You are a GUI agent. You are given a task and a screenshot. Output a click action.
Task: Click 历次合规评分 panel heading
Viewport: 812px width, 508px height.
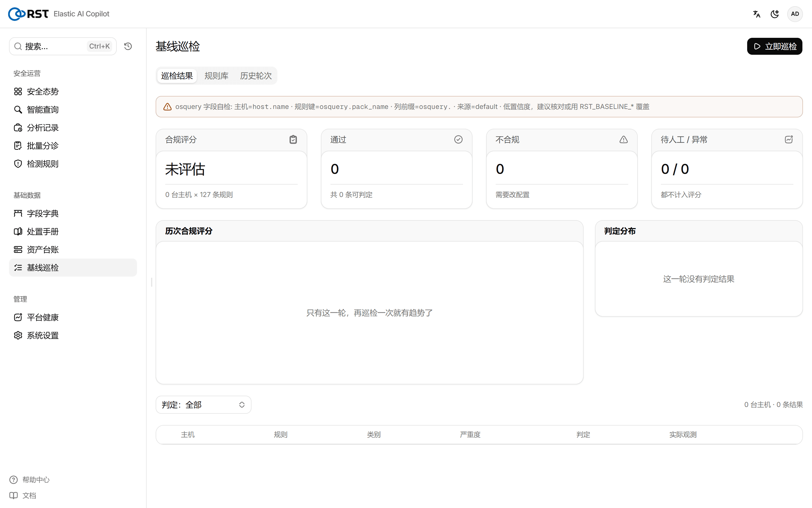189,231
